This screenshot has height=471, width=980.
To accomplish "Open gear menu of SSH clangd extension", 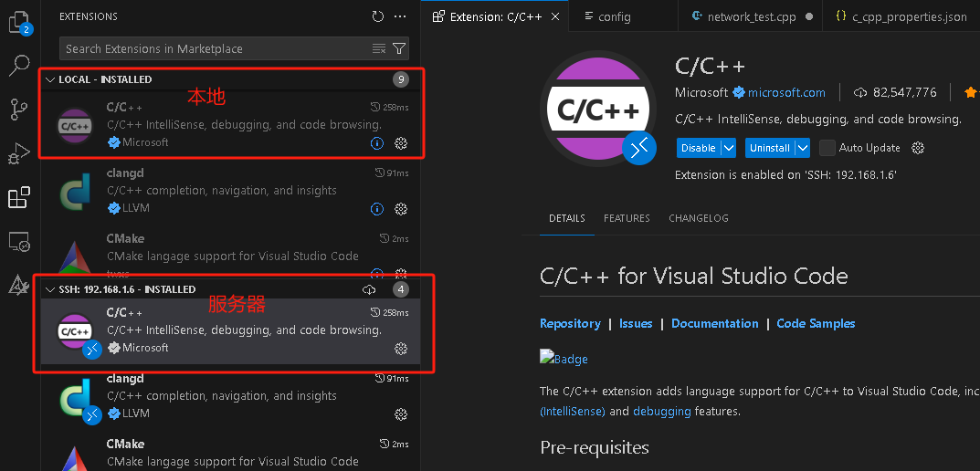I will [401, 414].
